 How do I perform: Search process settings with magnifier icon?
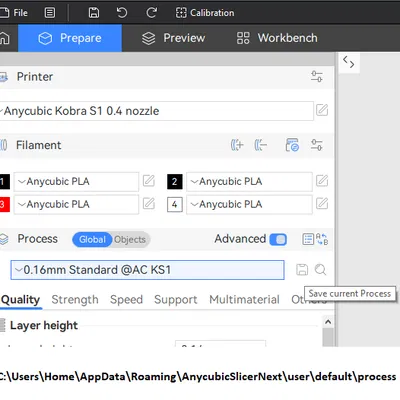320,270
